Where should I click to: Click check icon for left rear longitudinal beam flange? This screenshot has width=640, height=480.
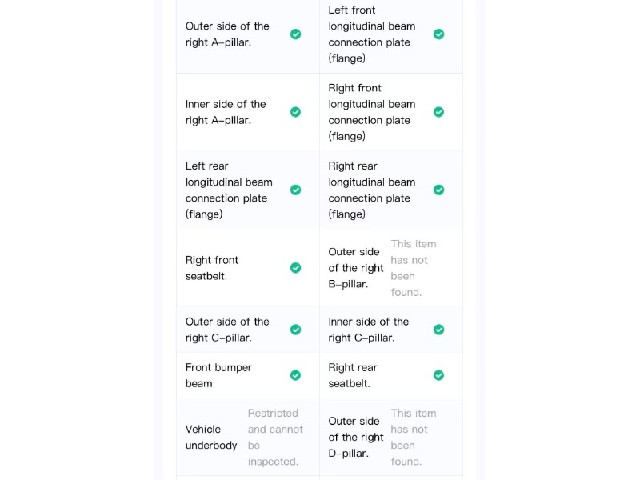click(296, 190)
